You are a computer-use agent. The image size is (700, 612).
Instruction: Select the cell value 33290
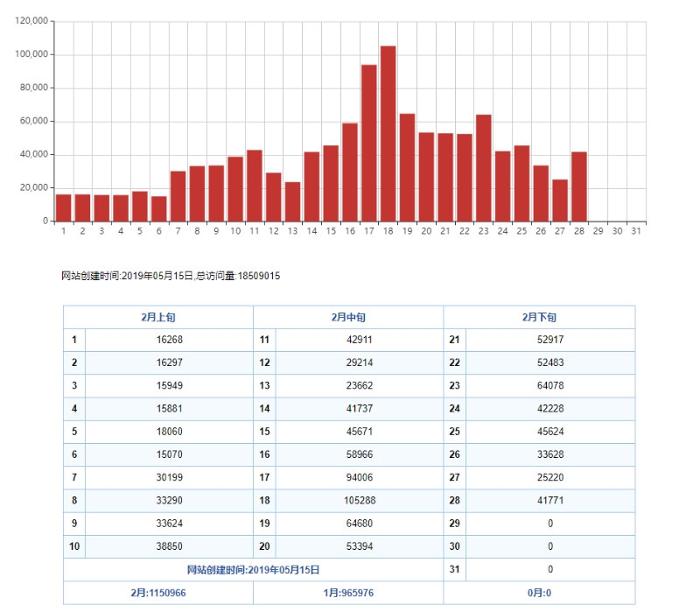coord(169,500)
